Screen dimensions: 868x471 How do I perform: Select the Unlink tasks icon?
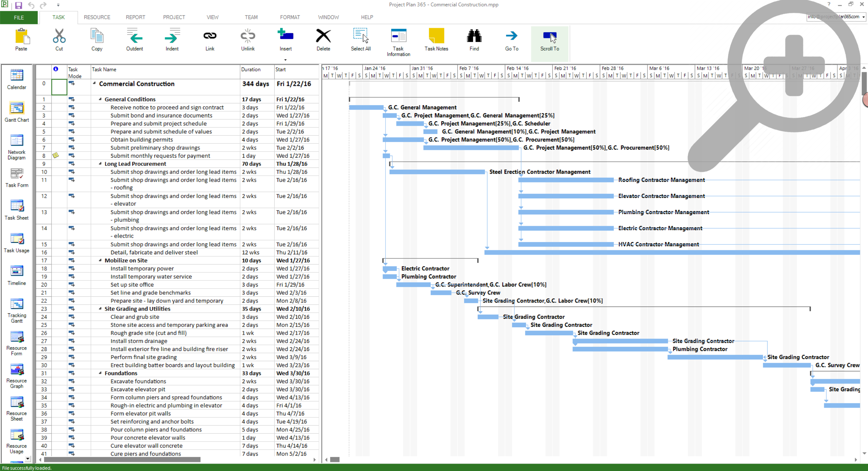(x=248, y=36)
